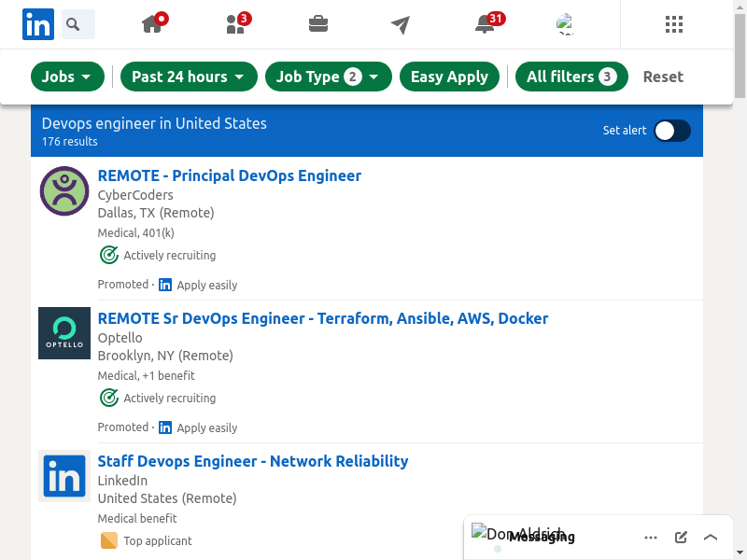Viewport: 747px width, 560px height.
Task: Open the Past 24 hours dropdown
Action: [188, 77]
